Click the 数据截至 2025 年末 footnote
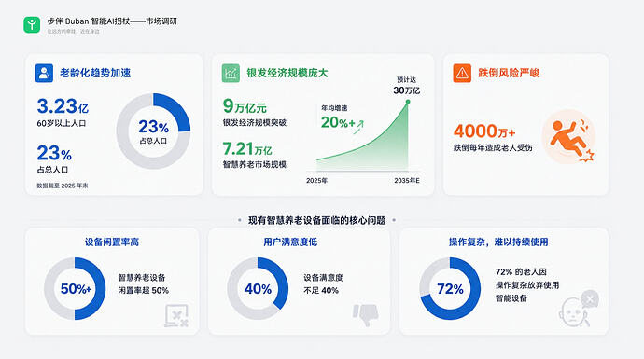Viewport: 644px width, 359px height. coord(63,186)
